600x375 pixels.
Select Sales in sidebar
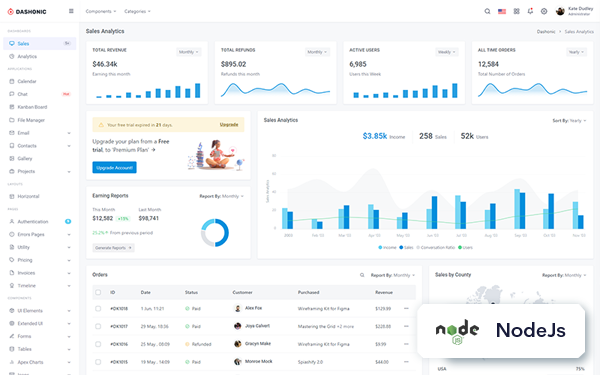pyautogui.click(x=39, y=43)
